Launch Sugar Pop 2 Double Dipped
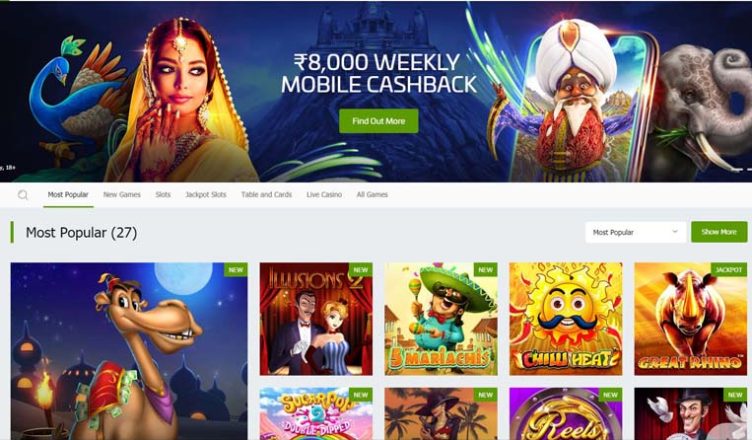 point(316,414)
